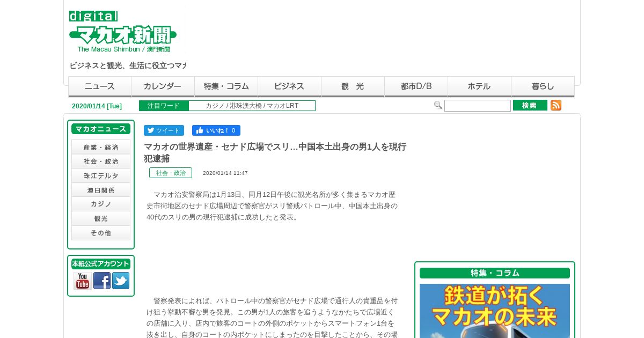Click the マカオニュース sidebar header
The height and width of the screenshot is (338, 644).
click(101, 129)
